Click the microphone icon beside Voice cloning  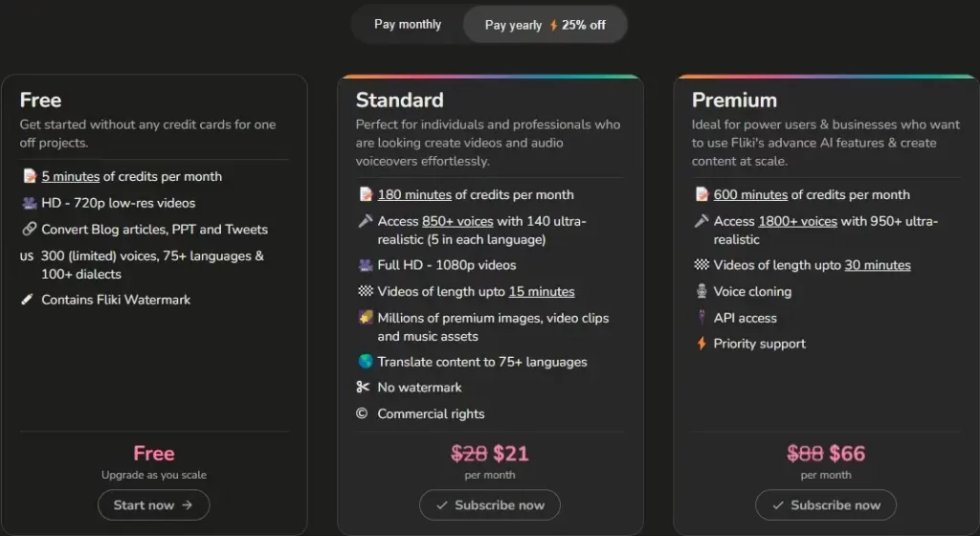700,292
